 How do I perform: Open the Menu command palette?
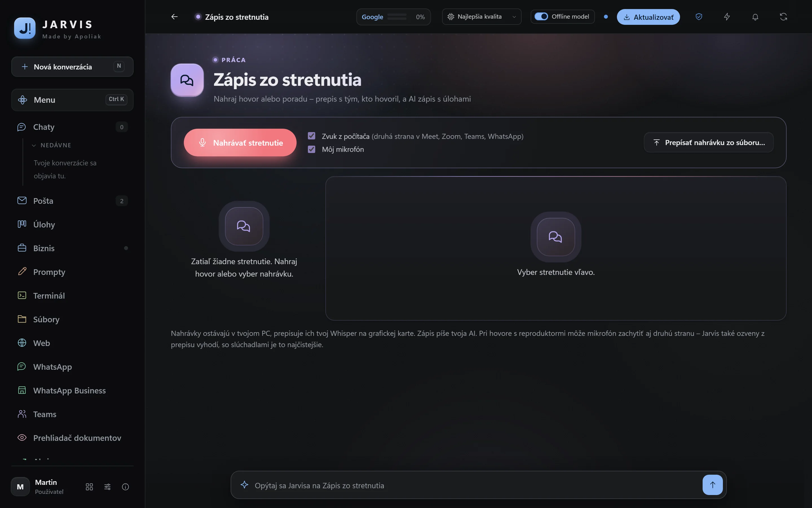(72, 100)
